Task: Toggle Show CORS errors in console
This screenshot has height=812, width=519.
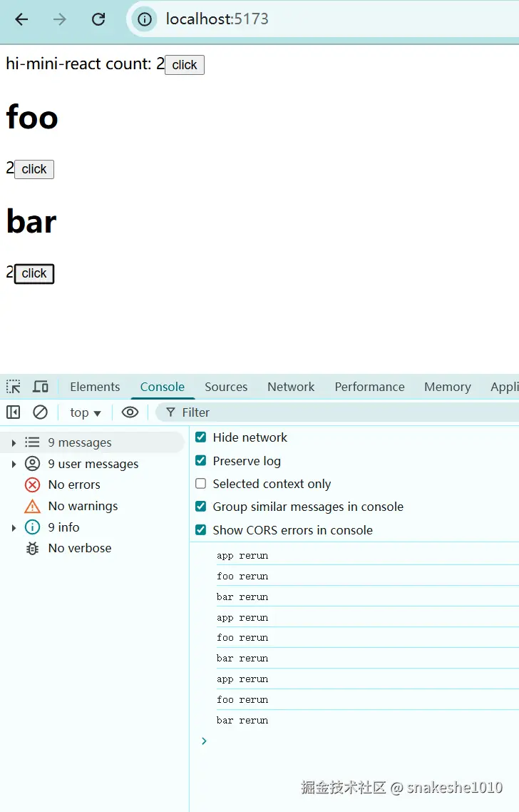Action: pyautogui.click(x=201, y=529)
